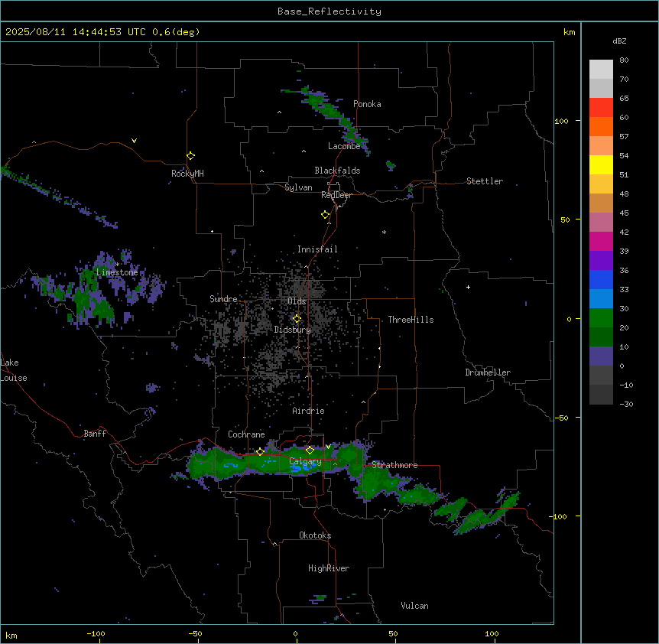
Task: Click the Strathmore label
Action: point(394,465)
